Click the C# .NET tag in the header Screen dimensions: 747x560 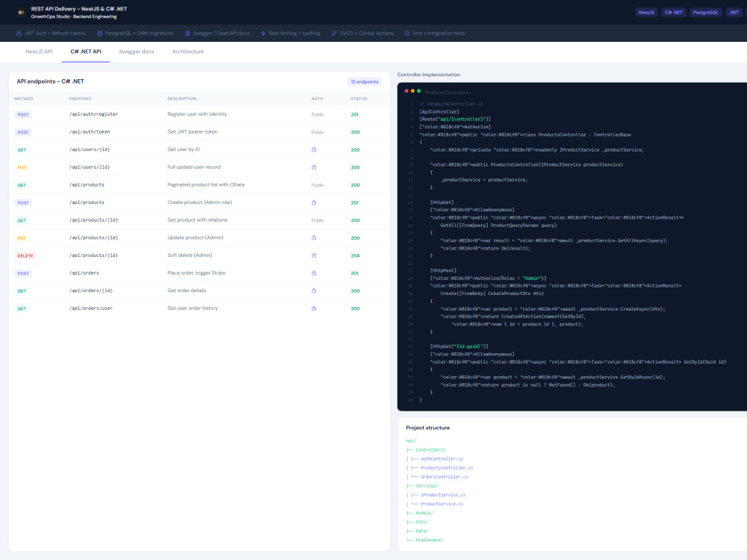[x=674, y=13]
